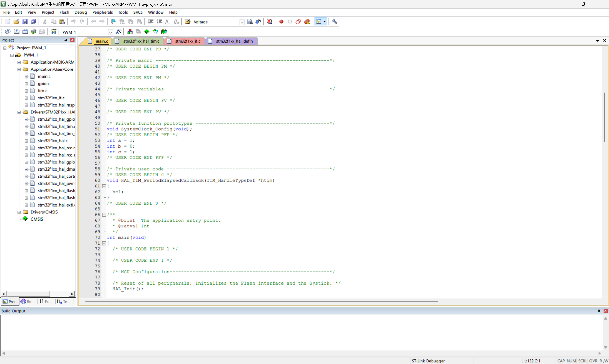This screenshot has width=609, height=364.
Task: Open the SVCS menu
Action: [x=138, y=12]
